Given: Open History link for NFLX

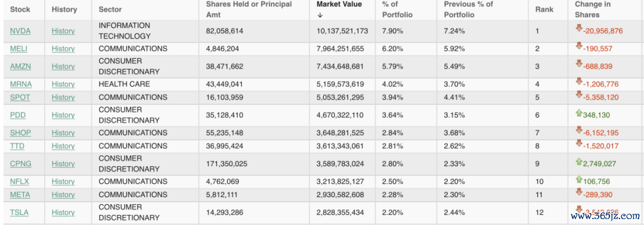Looking at the screenshot, I should [63, 182].
